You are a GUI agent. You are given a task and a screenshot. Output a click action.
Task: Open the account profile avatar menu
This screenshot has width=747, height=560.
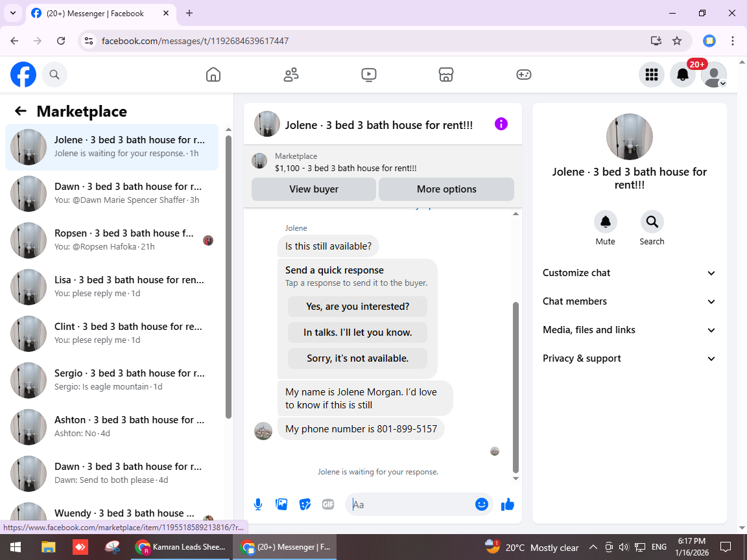714,75
